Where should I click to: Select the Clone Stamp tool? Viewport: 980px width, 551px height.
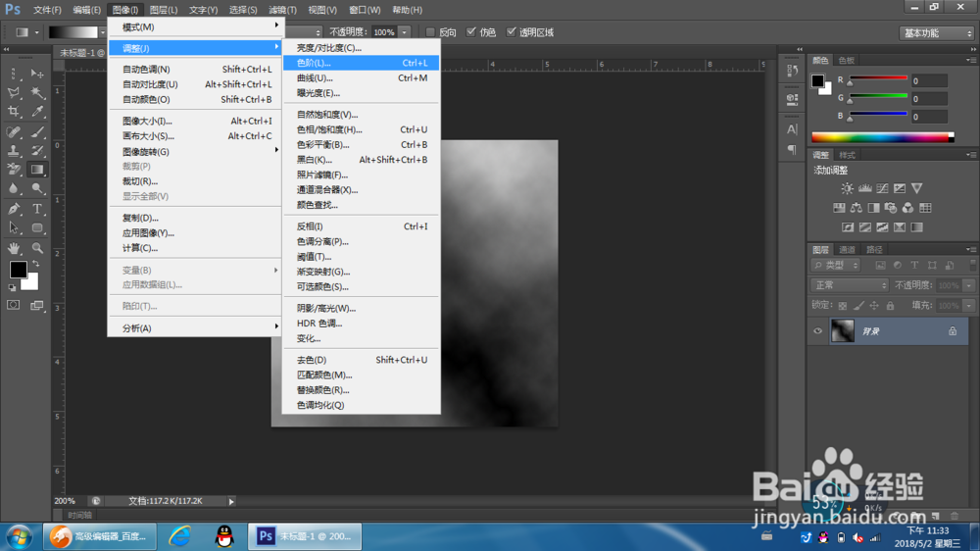pos(14,151)
